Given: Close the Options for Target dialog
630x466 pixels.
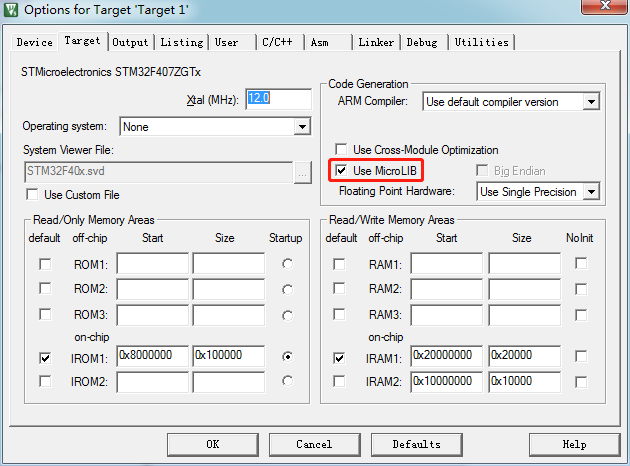Looking at the screenshot, I should point(604,6).
